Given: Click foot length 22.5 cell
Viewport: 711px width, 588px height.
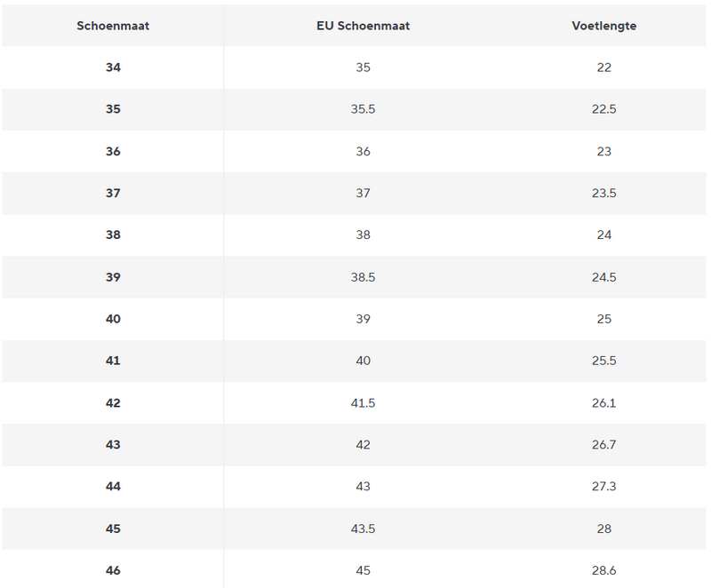Looking at the screenshot, I should (x=604, y=109).
